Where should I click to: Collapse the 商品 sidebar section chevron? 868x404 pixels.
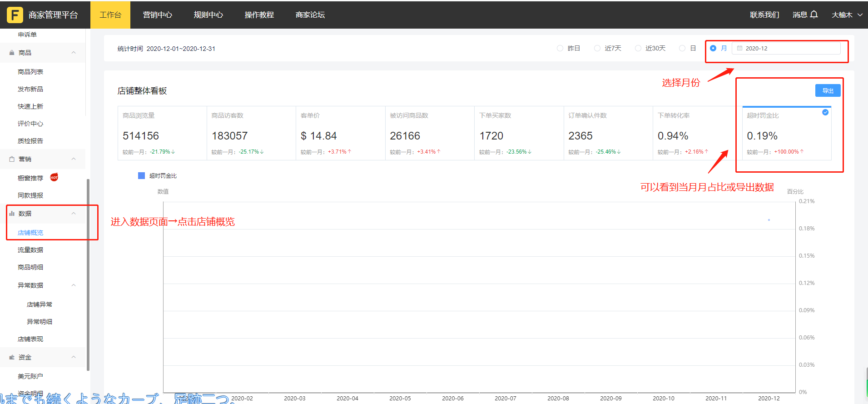pyautogui.click(x=74, y=53)
